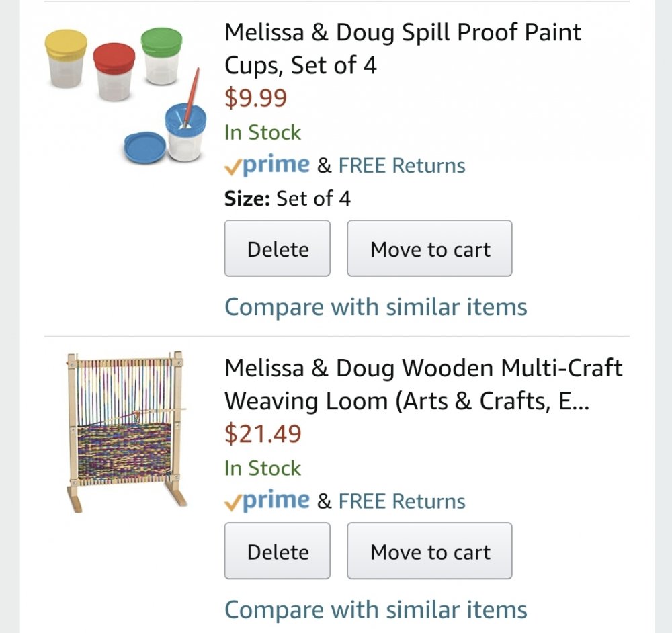Viewport: 672px width, 633px height.
Task: Tap FREE Returns for the Weaving Loom
Action: click(x=402, y=501)
